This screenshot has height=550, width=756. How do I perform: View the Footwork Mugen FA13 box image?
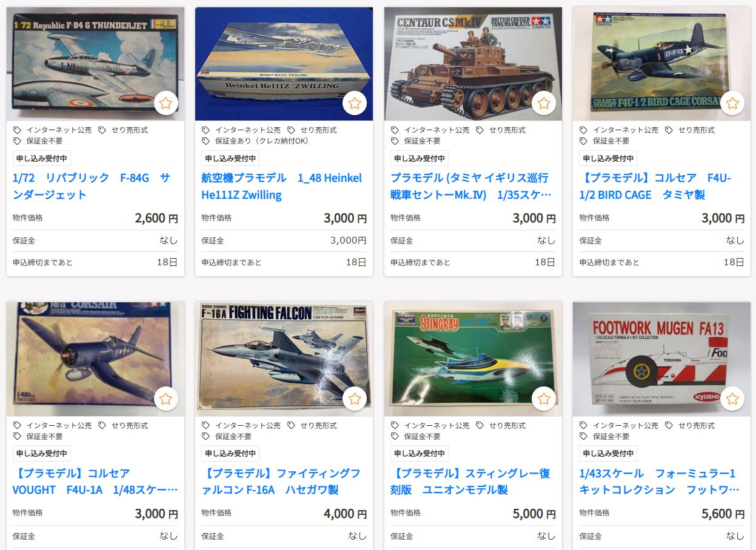pyautogui.click(x=661, y=359)
